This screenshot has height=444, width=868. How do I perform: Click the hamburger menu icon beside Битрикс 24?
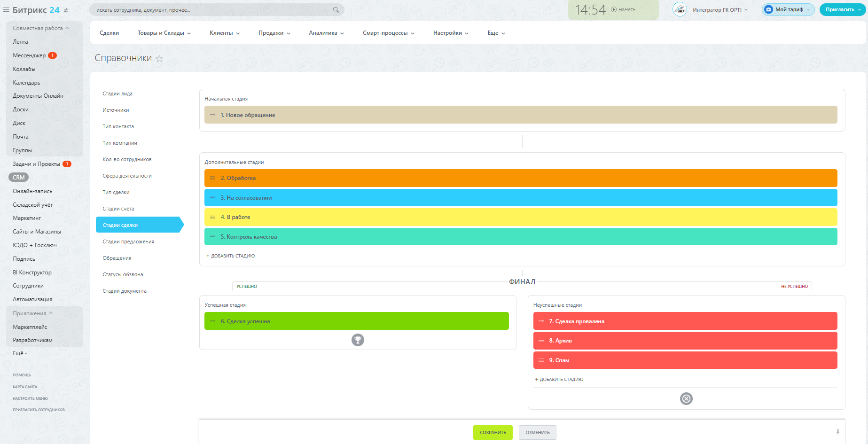coord(6,10)
